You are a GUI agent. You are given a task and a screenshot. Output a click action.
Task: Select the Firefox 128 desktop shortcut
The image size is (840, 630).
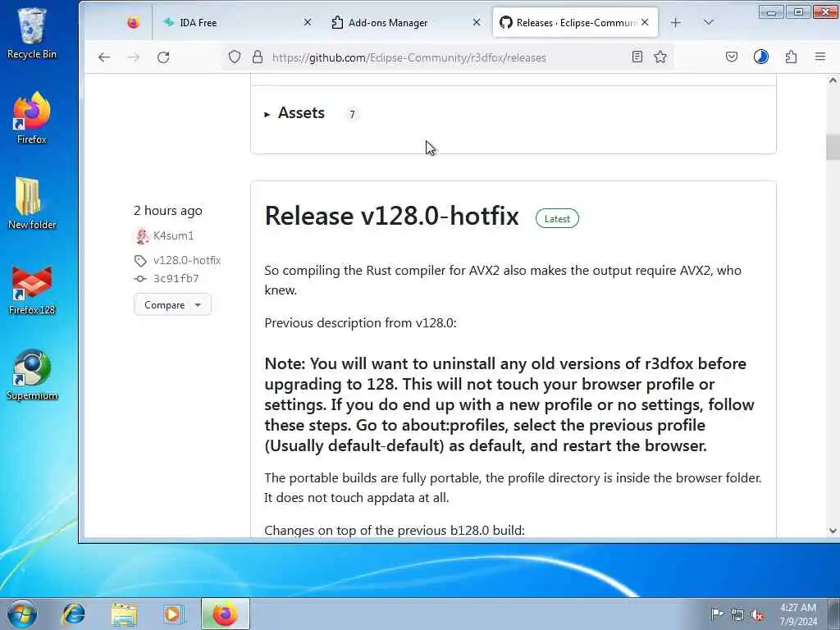tap(32, 290)
